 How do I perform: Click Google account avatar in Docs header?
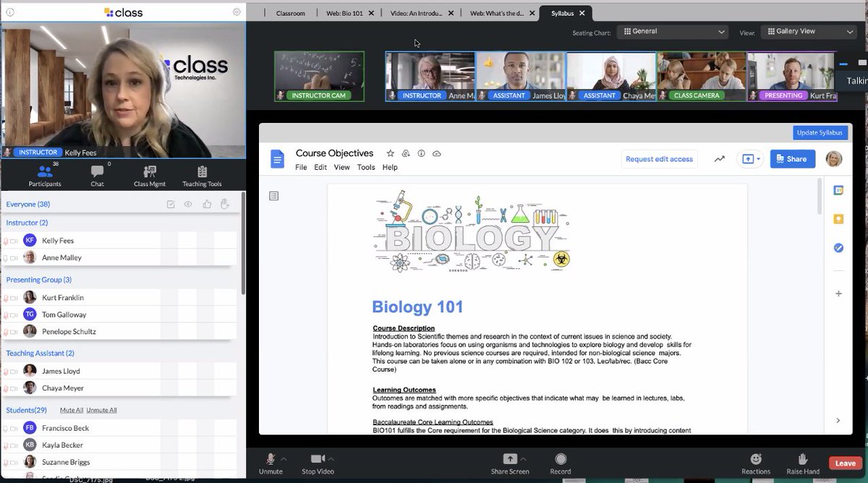point(834,159)
